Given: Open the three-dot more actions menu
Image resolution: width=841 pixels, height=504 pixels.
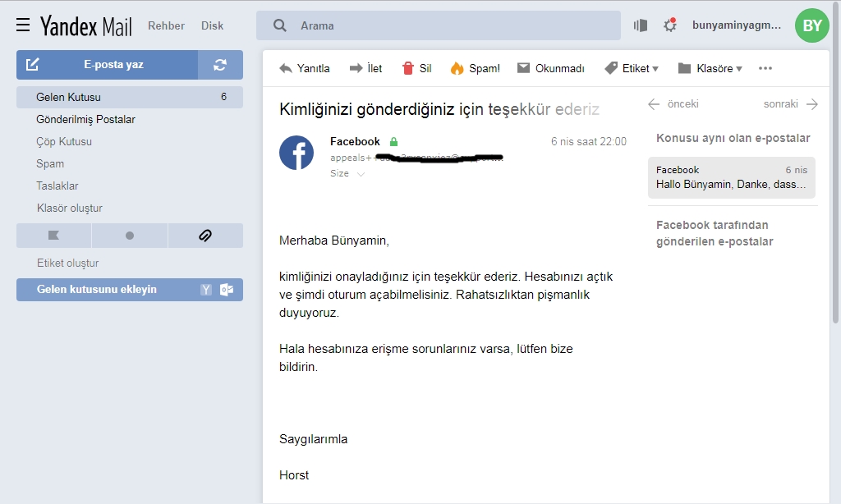Looking at the screenshot, I should point(765,68).
